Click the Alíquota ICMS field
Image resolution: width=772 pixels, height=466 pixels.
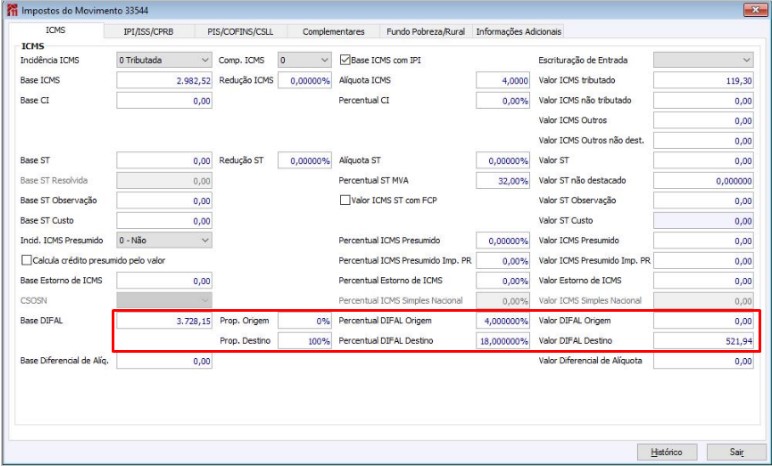pyautogui.click(x=503, y=80)
